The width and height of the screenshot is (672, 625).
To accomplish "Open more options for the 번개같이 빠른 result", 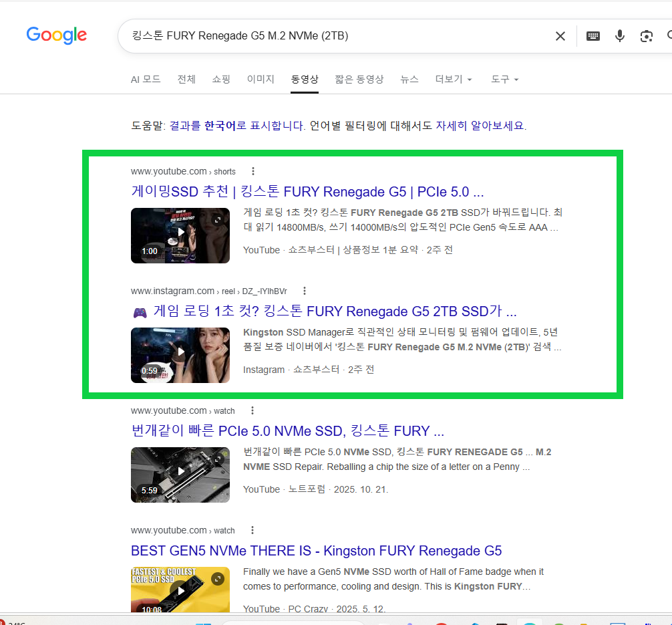I will [253, 410].
